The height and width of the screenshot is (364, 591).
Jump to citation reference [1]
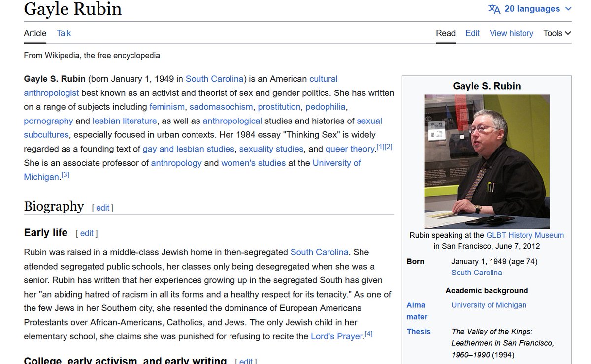pyautogui.click(x=380, y=147)
